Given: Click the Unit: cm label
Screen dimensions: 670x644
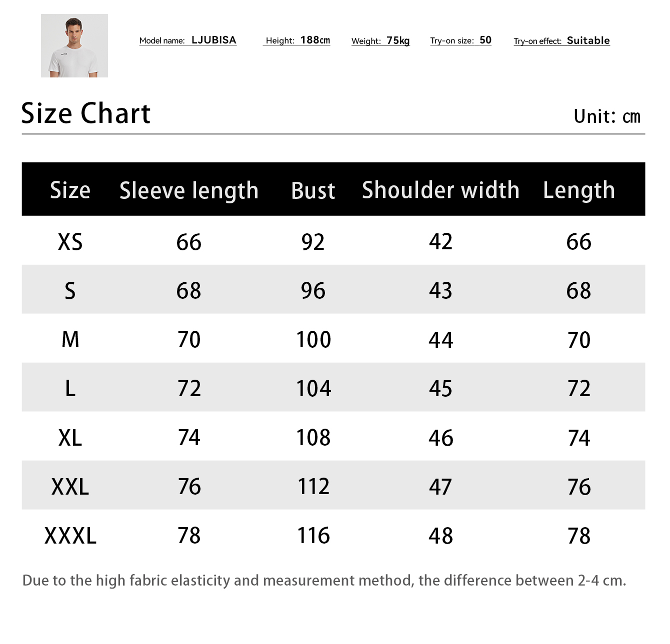Looking at the screenshot, I should tap(607, 116).
